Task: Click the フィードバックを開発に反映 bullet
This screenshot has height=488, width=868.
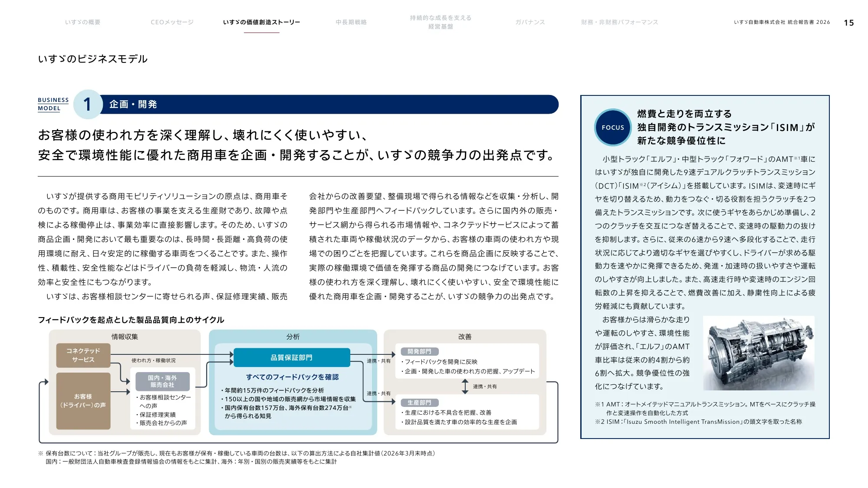Action: tap(439, 362)
